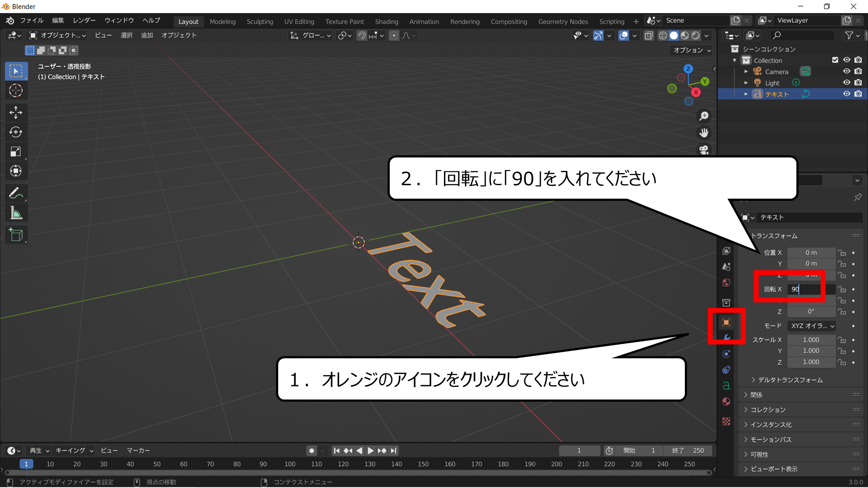Open the ファイル menu
The height and width of the screenshot is (488, 868).
32,20
